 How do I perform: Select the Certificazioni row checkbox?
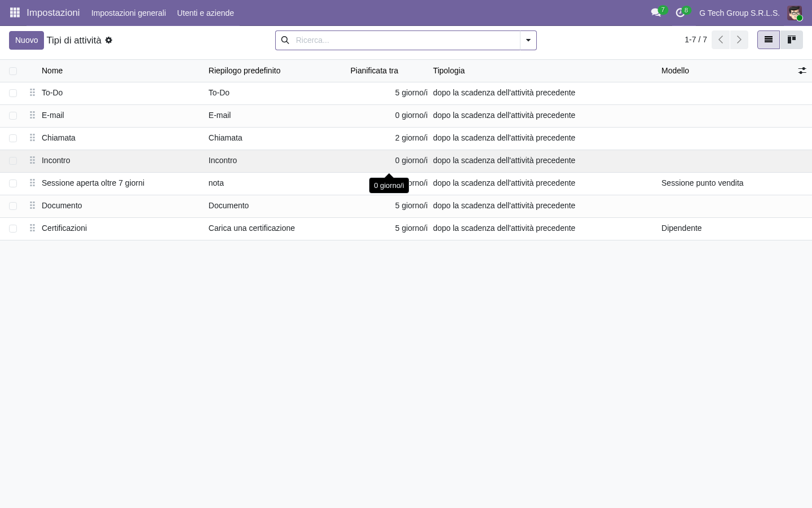13,229
